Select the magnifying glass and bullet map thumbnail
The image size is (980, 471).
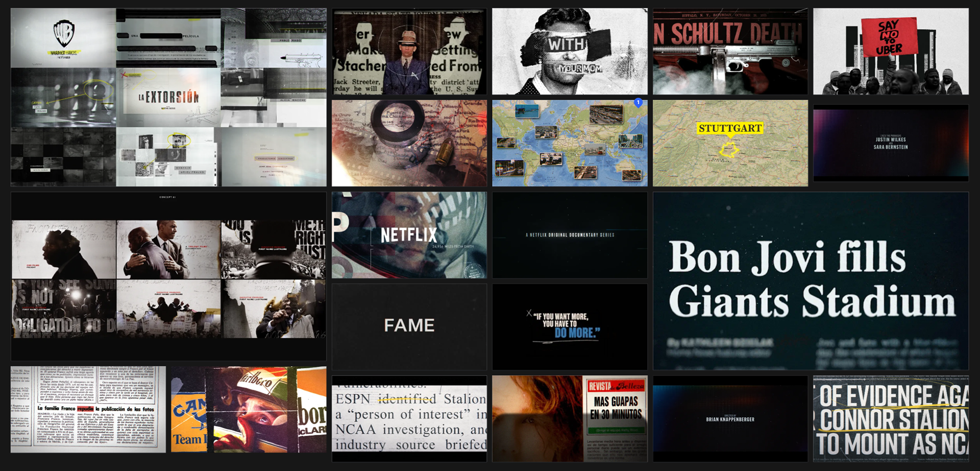click(409, 143)
